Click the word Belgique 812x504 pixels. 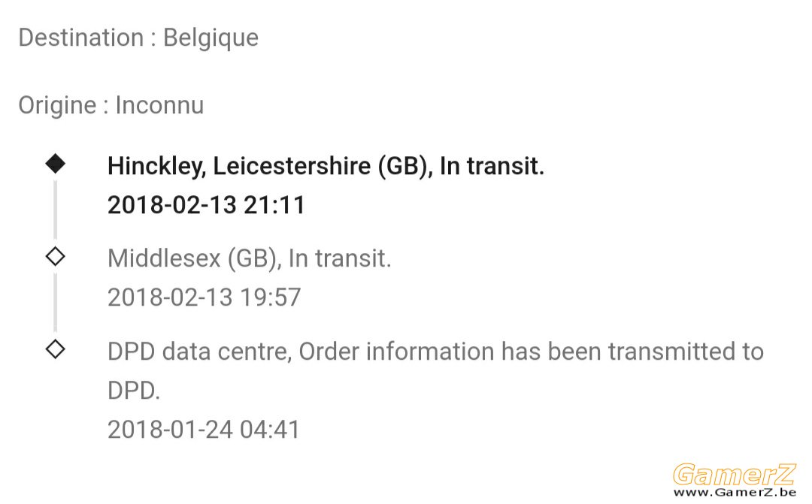tap(211, 38)
